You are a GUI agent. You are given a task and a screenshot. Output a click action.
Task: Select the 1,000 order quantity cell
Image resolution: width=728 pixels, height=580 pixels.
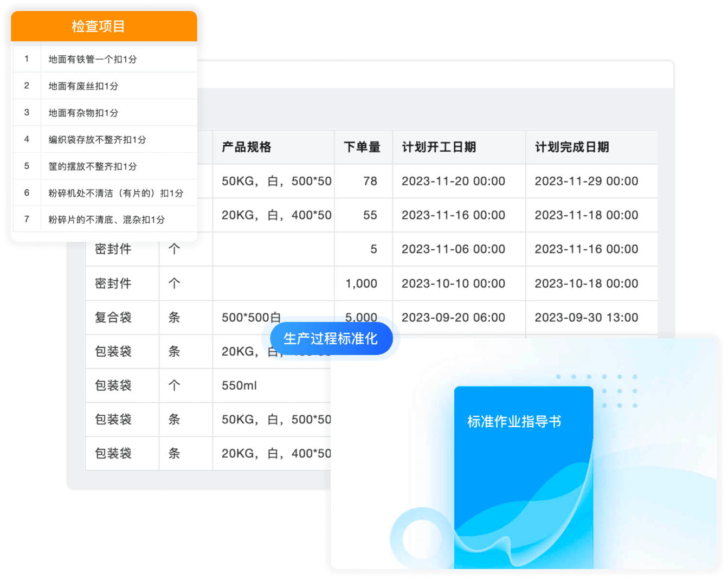click(361, 283)
